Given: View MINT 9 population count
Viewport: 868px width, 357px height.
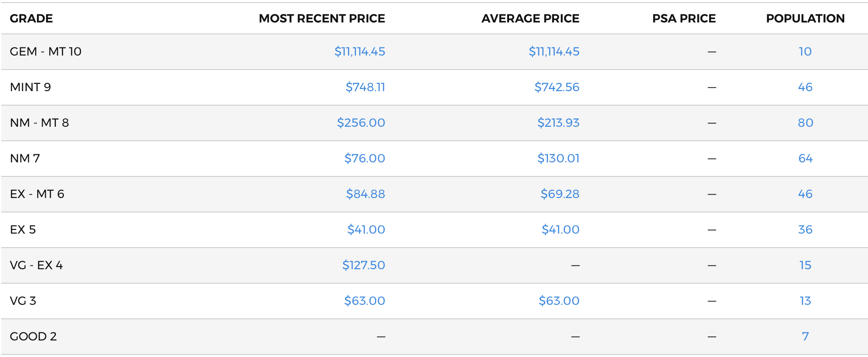Looking at the screenshot, I should [x=805, y=87].
